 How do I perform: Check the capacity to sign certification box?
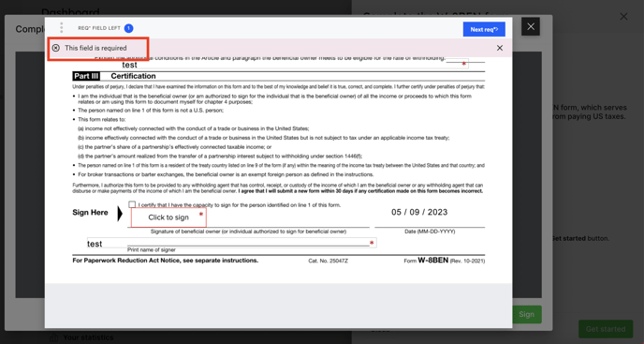click(132, 204)
